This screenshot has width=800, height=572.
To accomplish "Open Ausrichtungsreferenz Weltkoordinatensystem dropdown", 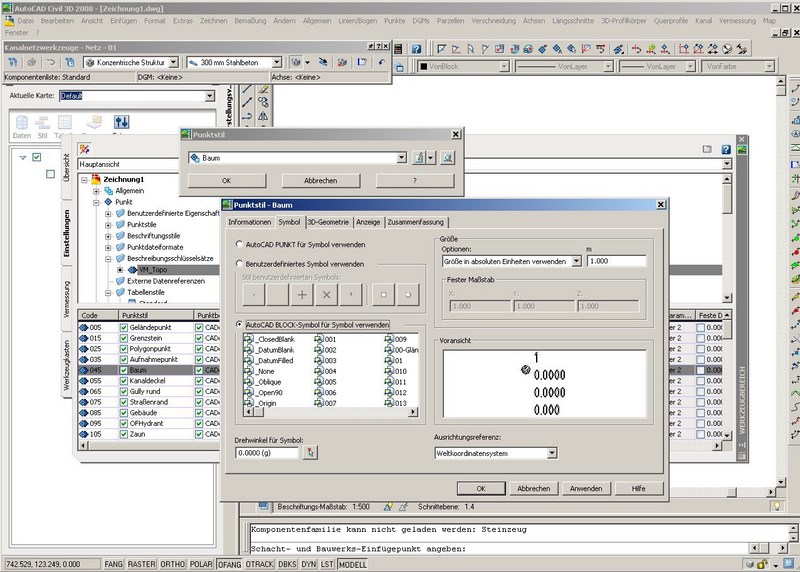I will 552,453.
